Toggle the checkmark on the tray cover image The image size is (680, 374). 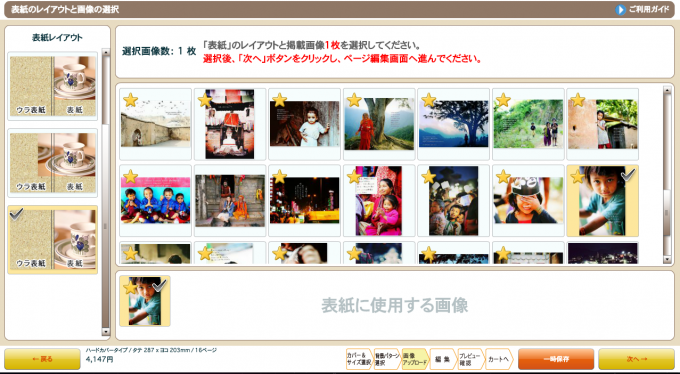click(160, 285)
